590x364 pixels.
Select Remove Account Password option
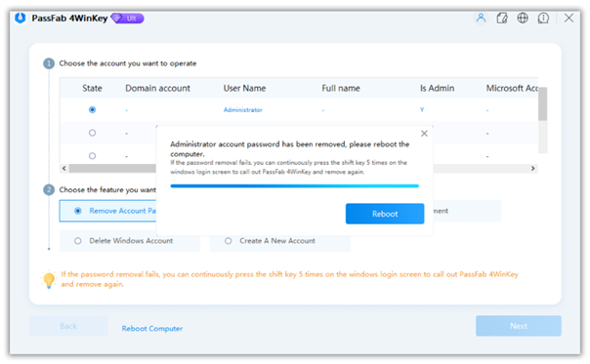(108, 211)
